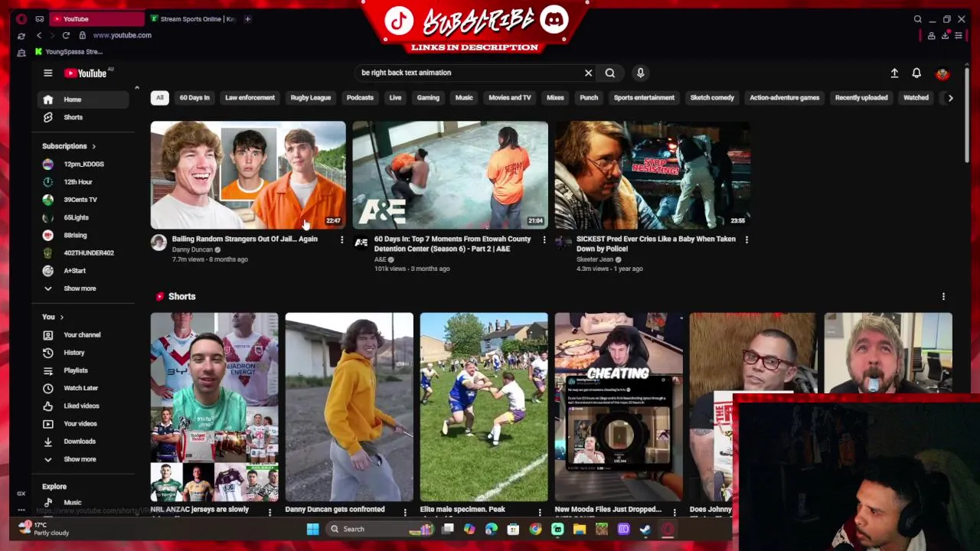Select the Law enforcement chip
The width and height of the screenshot is (980, 551).
pos(250,98)
